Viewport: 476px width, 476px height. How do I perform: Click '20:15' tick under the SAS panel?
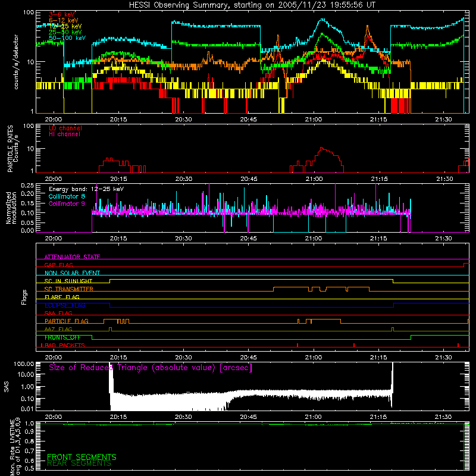[x=118, y=417]
